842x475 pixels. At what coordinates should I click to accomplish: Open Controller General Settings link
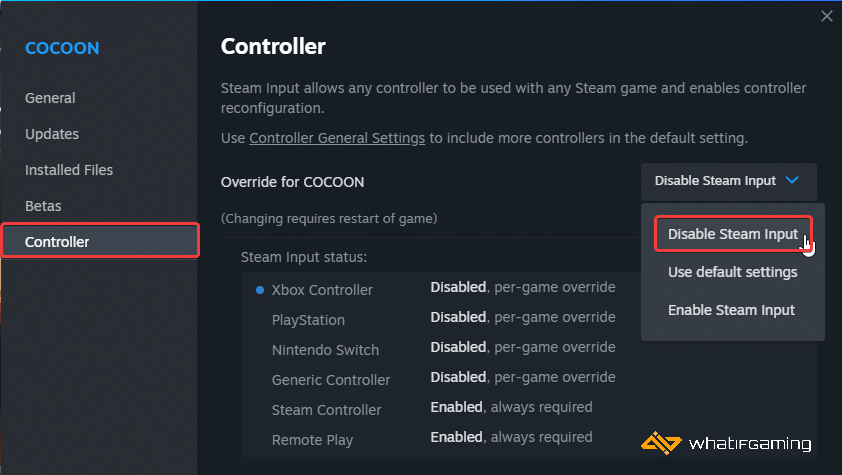tap(337, 138)
